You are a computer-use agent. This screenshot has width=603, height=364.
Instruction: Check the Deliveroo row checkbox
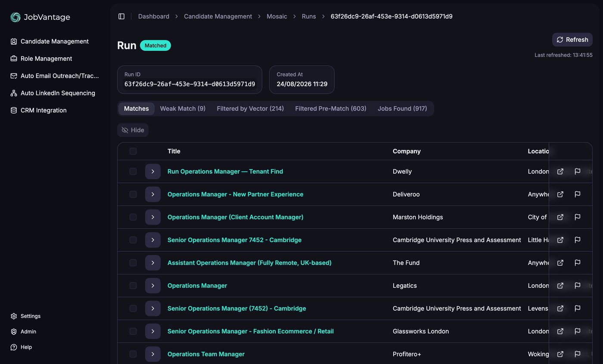[x=133, y=194]
